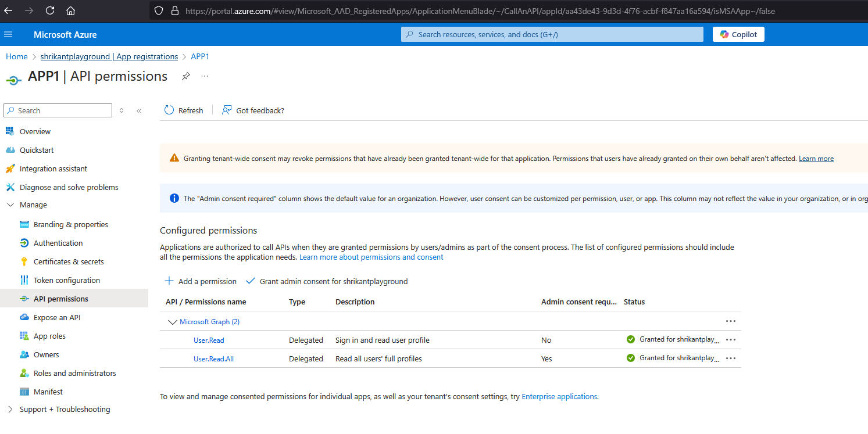The image size is (868, 434).
Task: Open the User.Read permission link
Action: tap(209, 340)
